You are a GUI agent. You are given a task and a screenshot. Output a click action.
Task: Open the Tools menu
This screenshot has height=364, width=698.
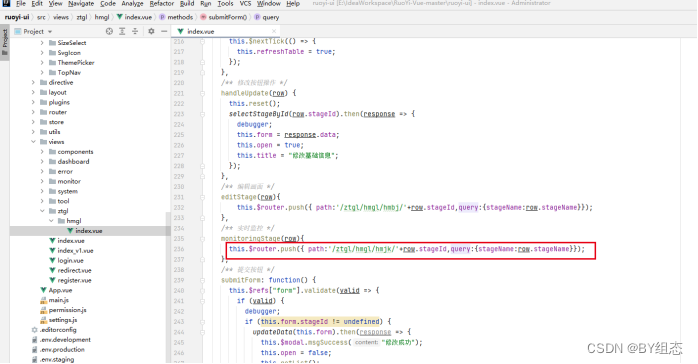coord(225,4)
